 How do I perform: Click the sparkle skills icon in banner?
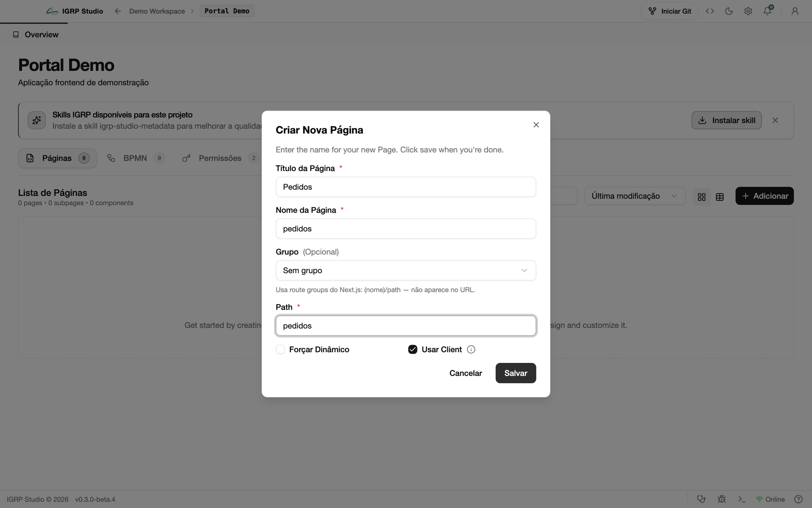[x=37, y=120]
